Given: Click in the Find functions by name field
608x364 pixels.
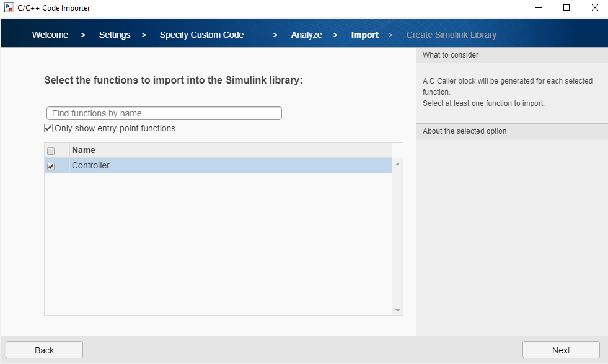Looking at the screenshot, I should (164, 113).
